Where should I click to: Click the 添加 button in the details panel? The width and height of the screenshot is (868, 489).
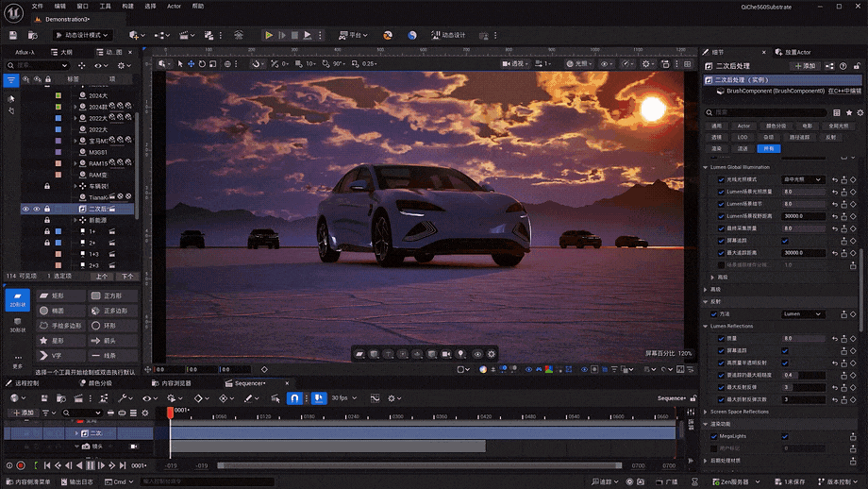[804, 66]
